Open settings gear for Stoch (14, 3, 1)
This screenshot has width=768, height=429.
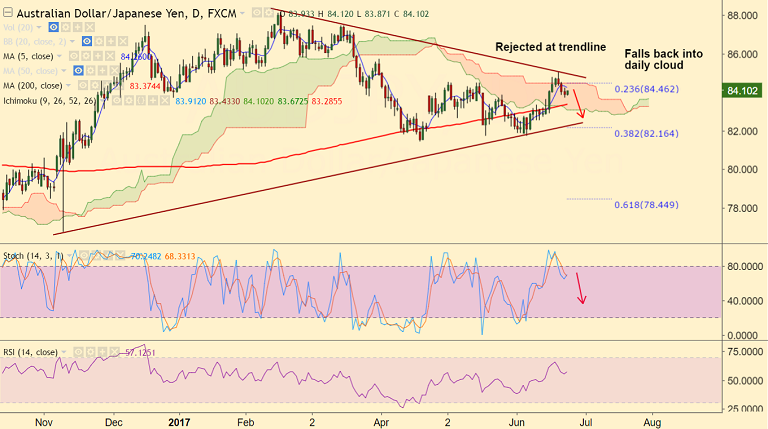pos(96,256)
